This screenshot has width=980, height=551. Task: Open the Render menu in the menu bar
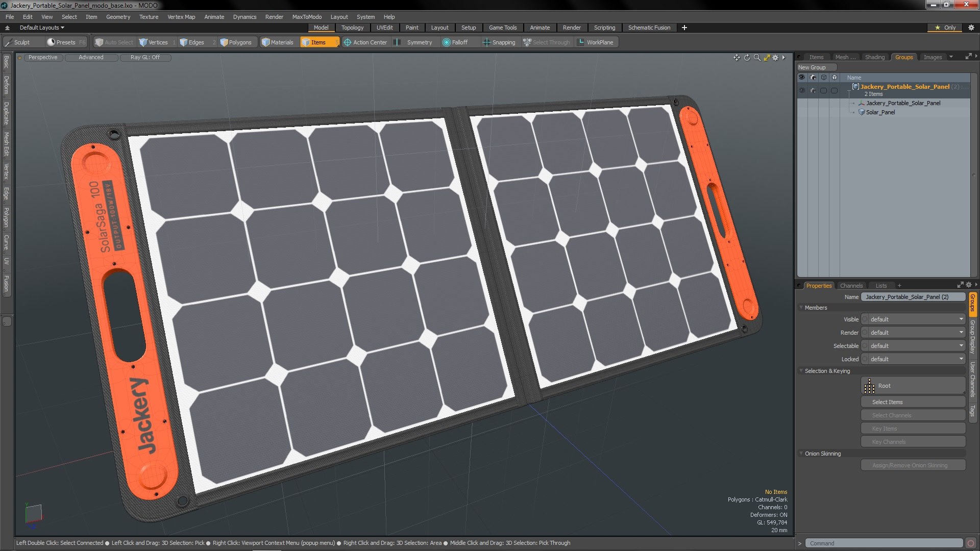click(x=274, y=17)
